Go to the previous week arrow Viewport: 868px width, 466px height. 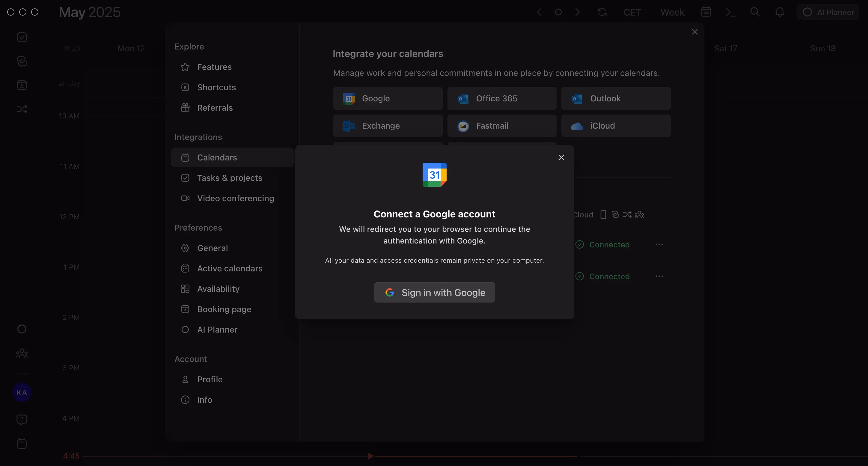(539, 12)
